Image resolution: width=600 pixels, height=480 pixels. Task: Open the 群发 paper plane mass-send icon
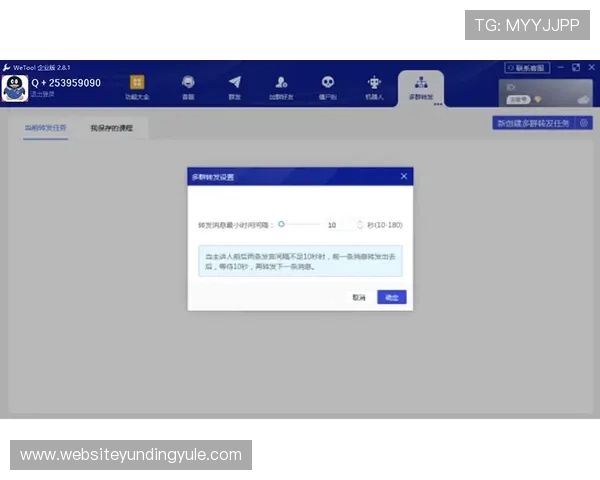click(235, 82)
